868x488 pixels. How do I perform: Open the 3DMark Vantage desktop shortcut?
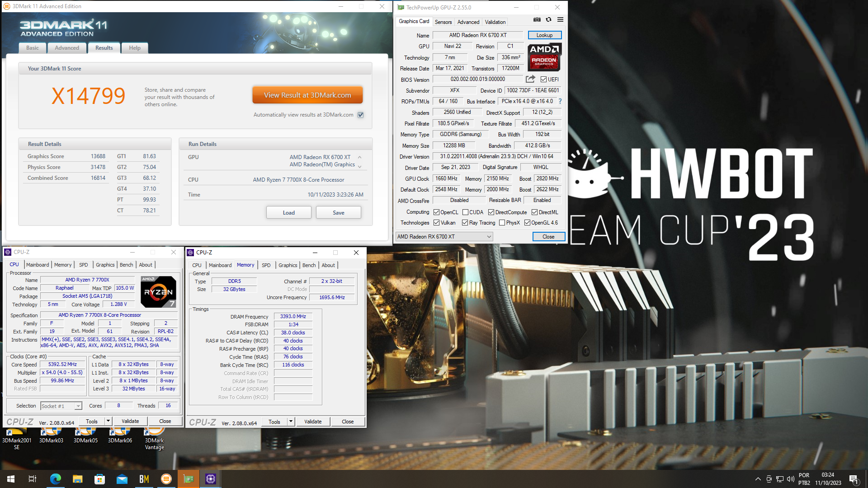coord(155,439)
